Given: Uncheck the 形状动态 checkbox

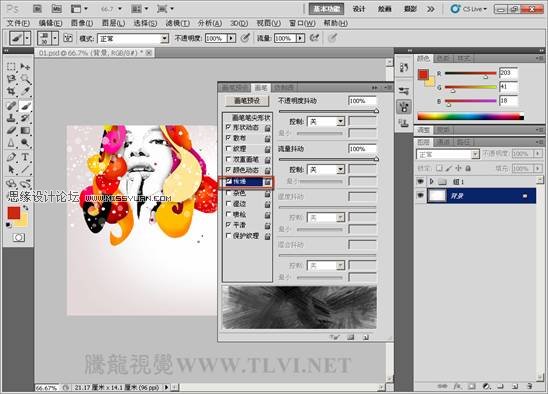Looking at the screenshot, I should click(228, 127).
